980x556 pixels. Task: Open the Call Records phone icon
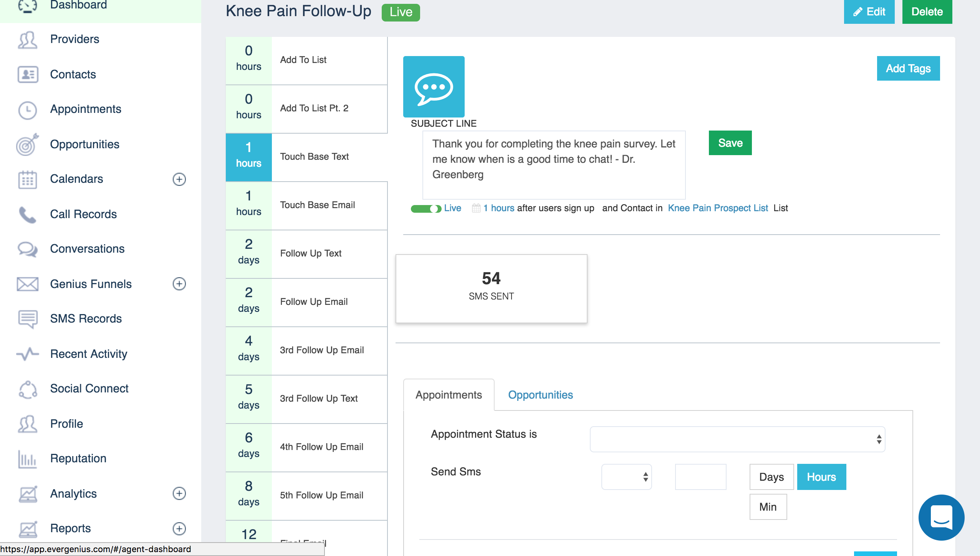click(27, 215)
